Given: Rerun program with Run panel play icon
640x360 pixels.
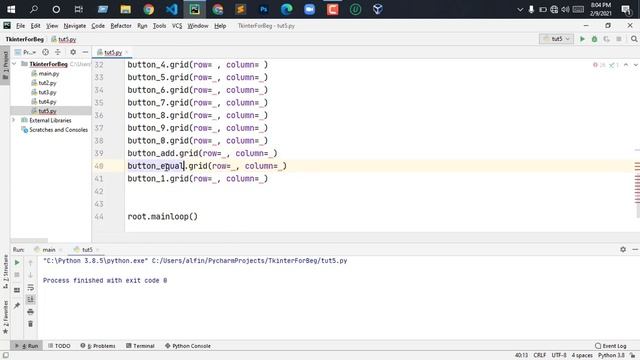Looking at the screenshot, I should click(17, 262).
